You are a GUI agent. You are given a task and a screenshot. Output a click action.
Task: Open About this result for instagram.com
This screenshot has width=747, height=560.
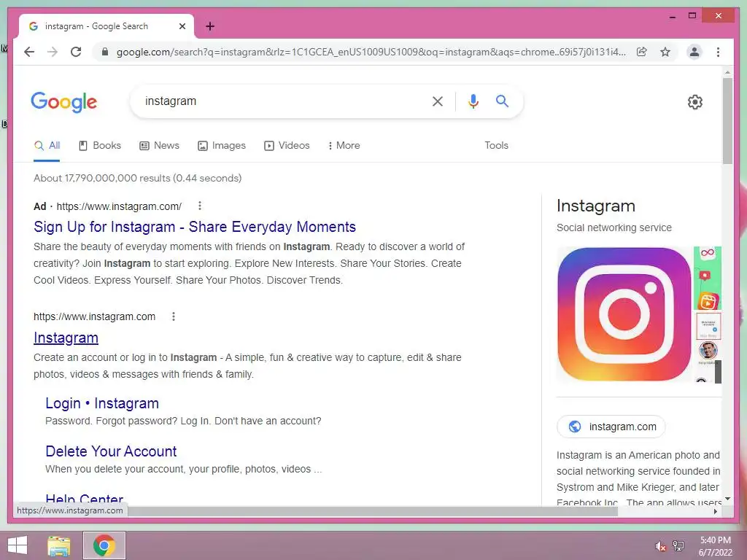point(174,316)
